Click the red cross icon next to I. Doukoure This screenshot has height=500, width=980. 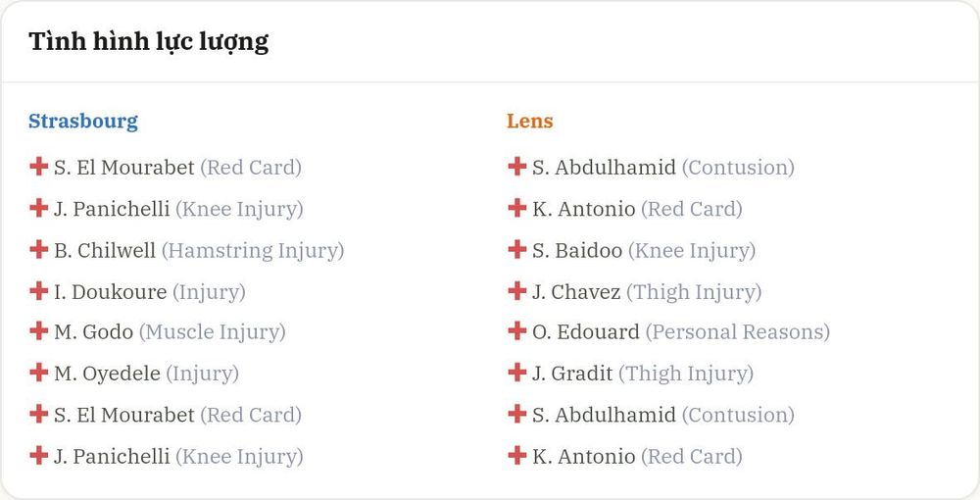[x=39, y=290]
